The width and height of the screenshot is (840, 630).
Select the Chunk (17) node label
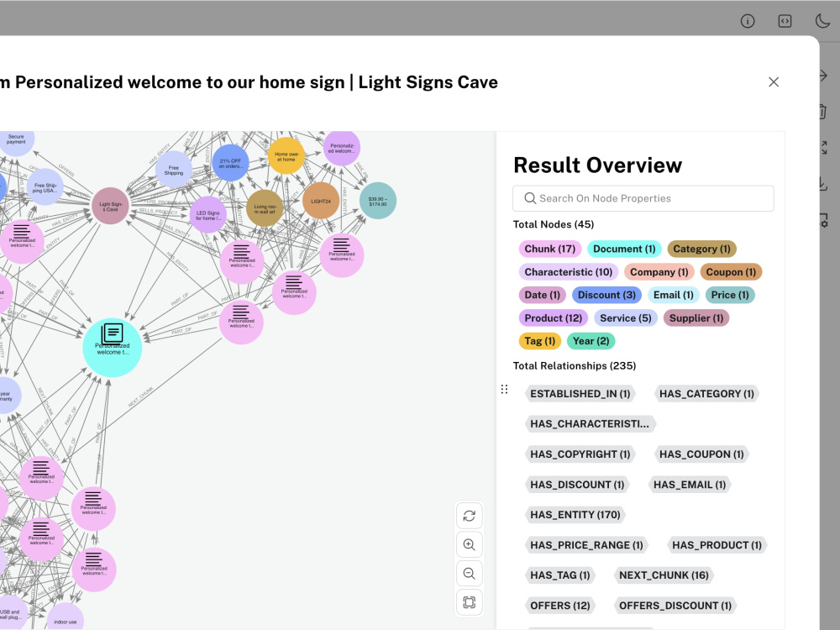click(x=549, y=249)
